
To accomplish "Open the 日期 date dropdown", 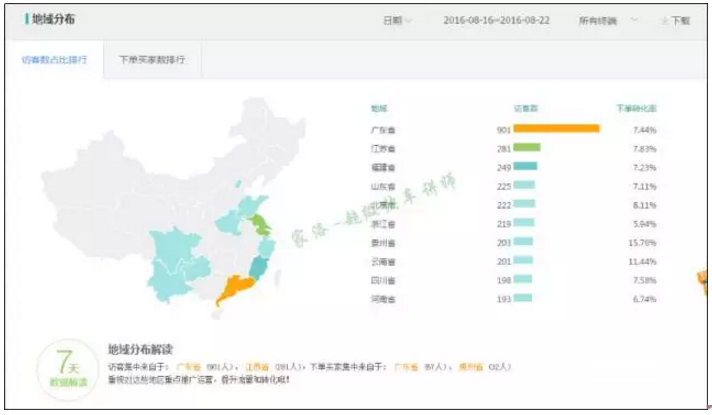I will 397,20.
